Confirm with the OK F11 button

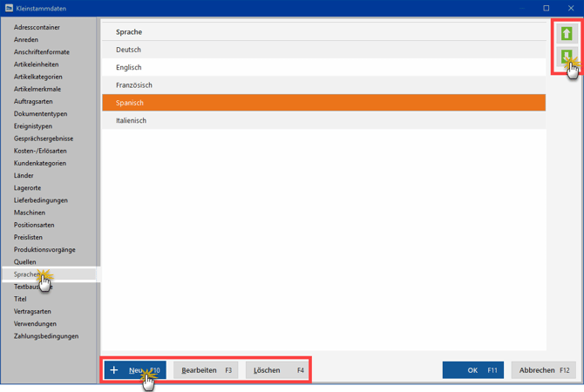(472, 370)
